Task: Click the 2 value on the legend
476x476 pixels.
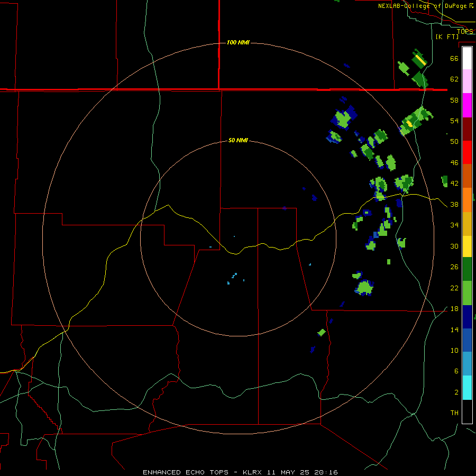Action: coord(456,392)
